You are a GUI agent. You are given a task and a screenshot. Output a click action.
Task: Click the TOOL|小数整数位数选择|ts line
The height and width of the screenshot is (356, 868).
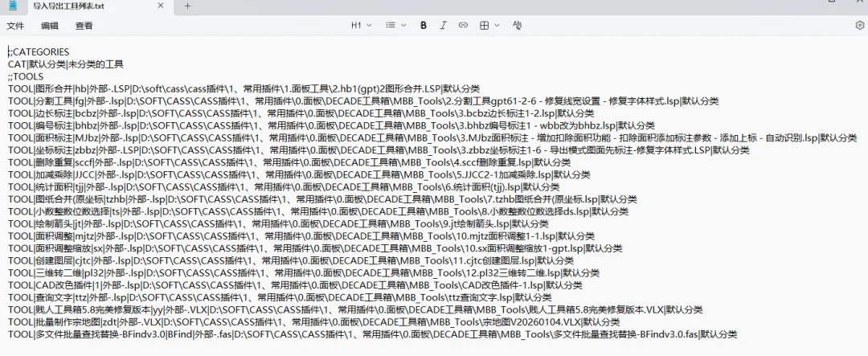coord(318,211)
